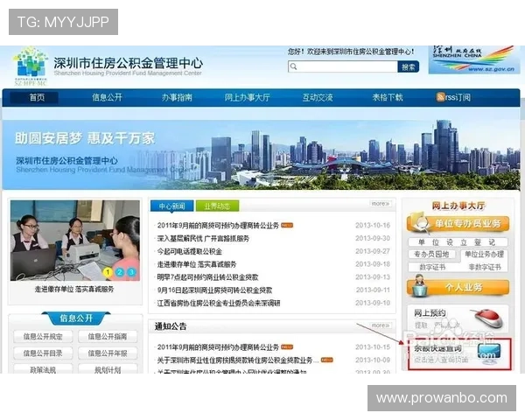Open news 走进缴存单位 落实真诚服务 in list

197,264
